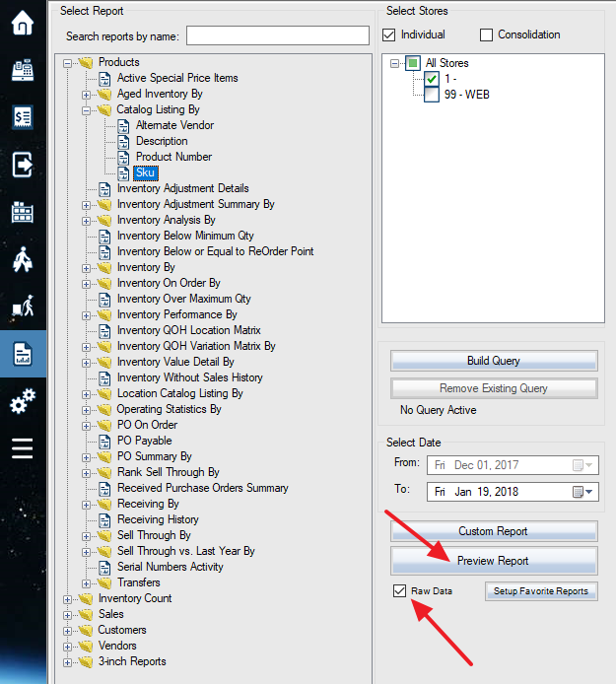The width and height of the screenshot is (616, 684).
Task: Click the Active Special Price Items report icon
Action: (104, 79)
